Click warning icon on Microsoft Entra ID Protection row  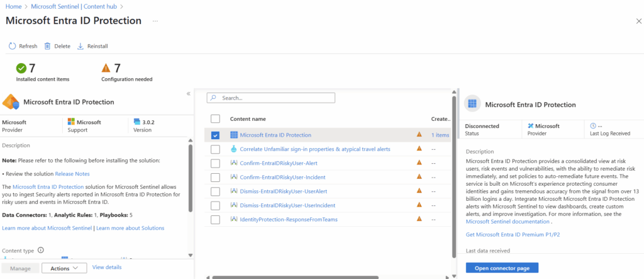(x=419, y=134)
